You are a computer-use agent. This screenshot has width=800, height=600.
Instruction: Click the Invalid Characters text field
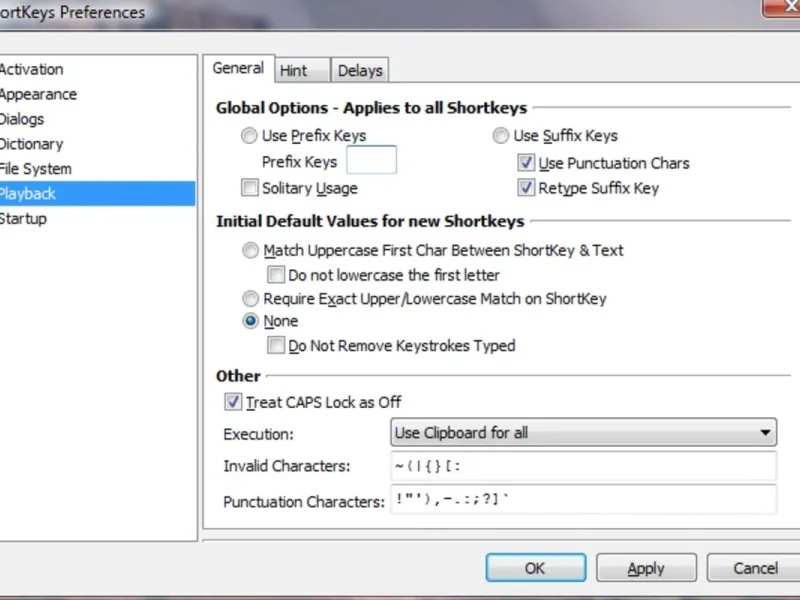pos(583,466)
